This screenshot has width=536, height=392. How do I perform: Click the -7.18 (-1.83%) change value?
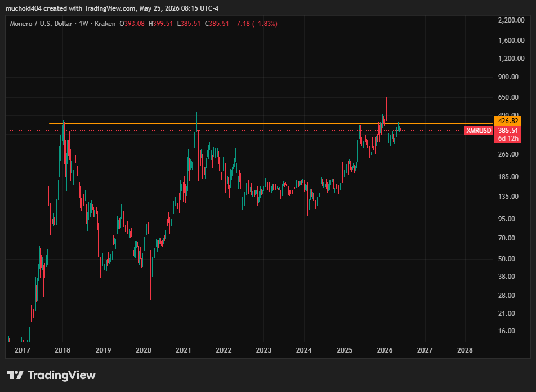coord(255,24)
